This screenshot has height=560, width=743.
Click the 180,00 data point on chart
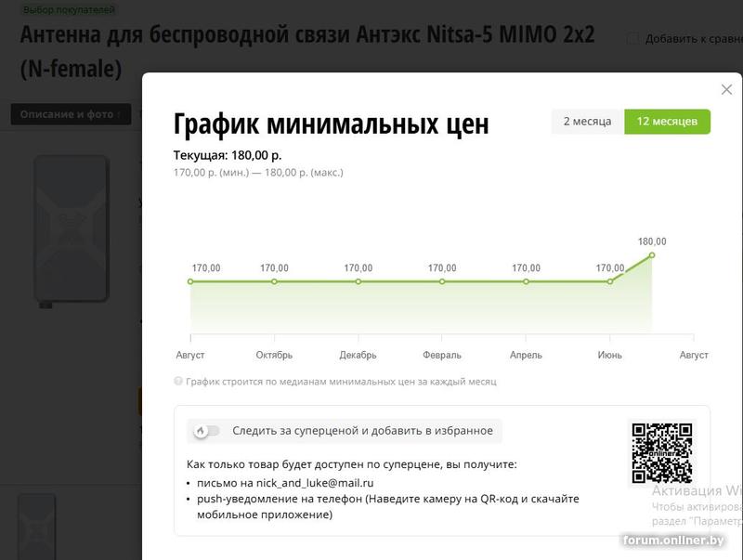tap(652, 255)
